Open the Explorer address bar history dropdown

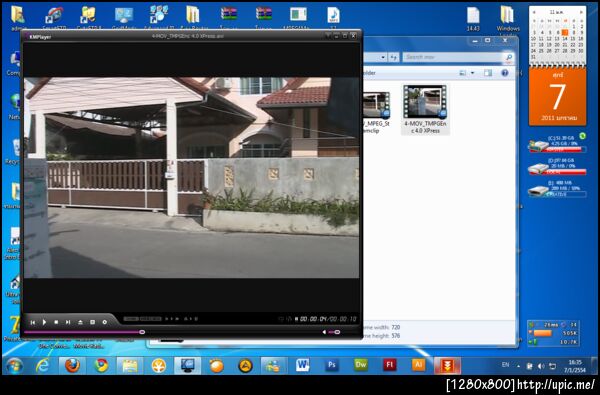[383, 57]
